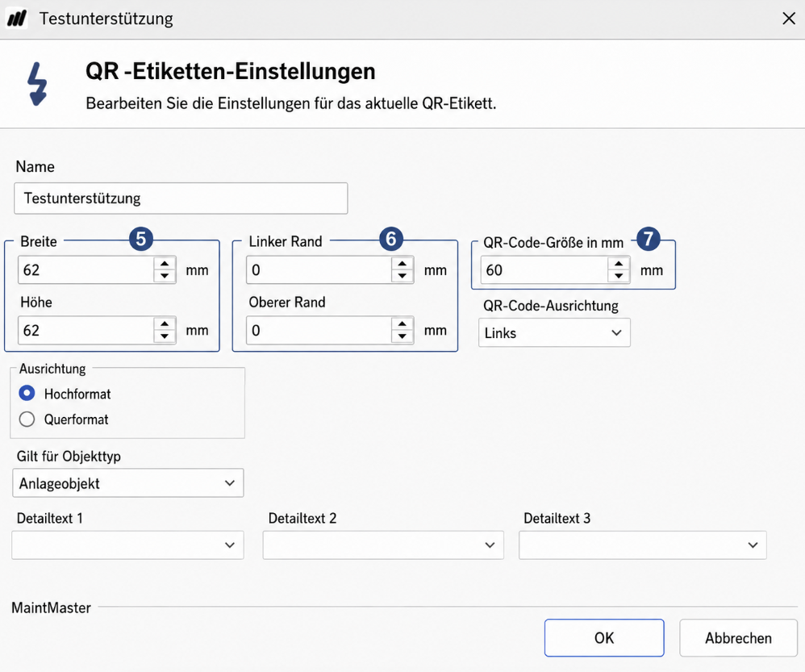Decrease Höhe with the down arrow

pyautogui.click(x=165, y=336)
